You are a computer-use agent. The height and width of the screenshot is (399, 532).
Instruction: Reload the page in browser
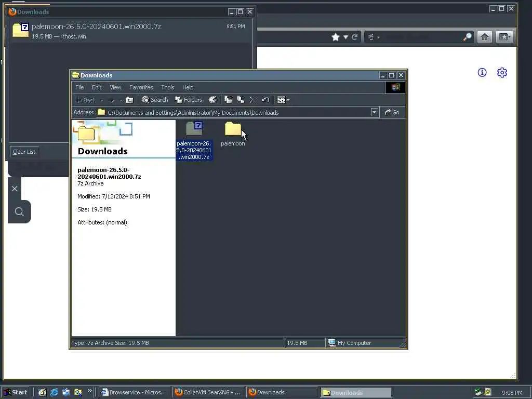click(x=354, y=37)
